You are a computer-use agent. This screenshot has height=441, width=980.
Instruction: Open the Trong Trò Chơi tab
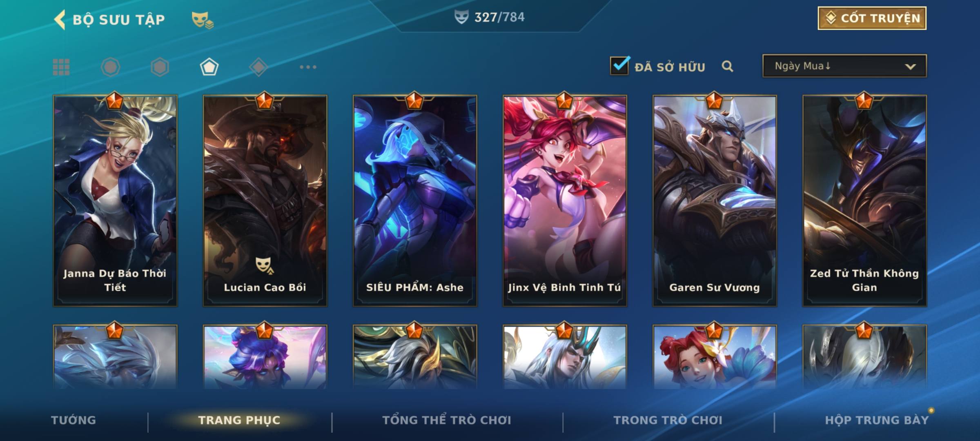(668, 420)
